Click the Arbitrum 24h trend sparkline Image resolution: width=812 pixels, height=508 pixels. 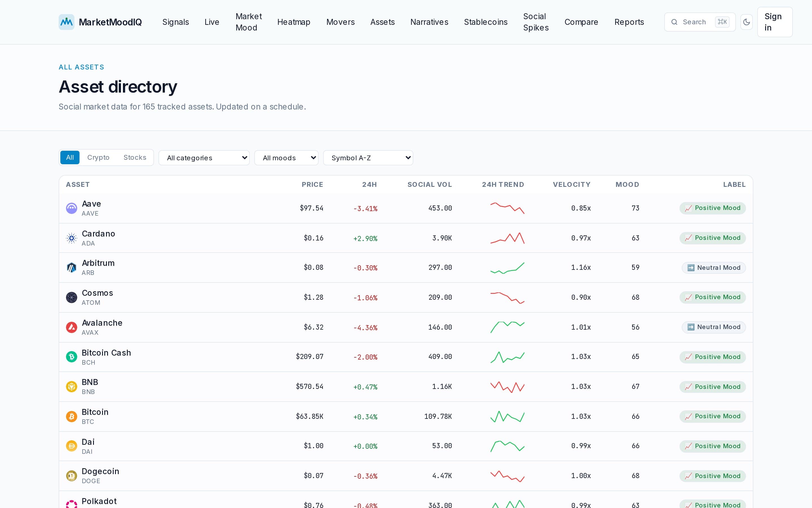[x=507, y=268]
